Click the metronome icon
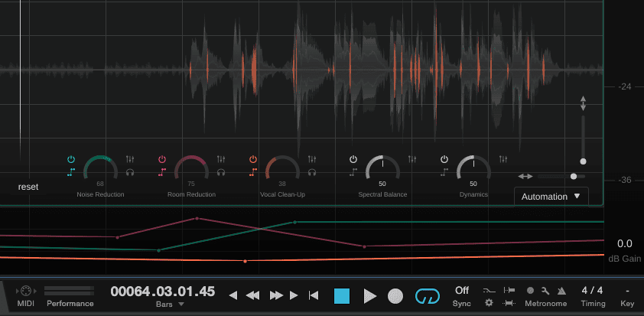The image size is (644, 316). (561, 291)
